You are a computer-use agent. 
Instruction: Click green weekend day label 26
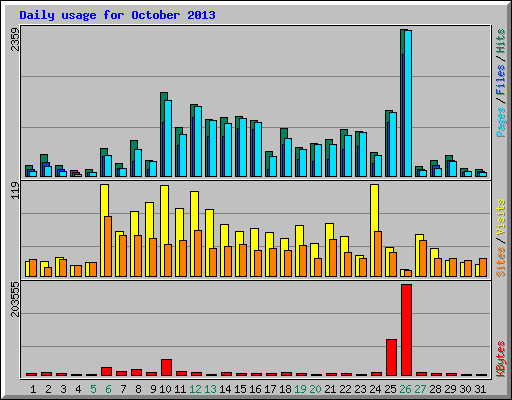tap(405, 389)
